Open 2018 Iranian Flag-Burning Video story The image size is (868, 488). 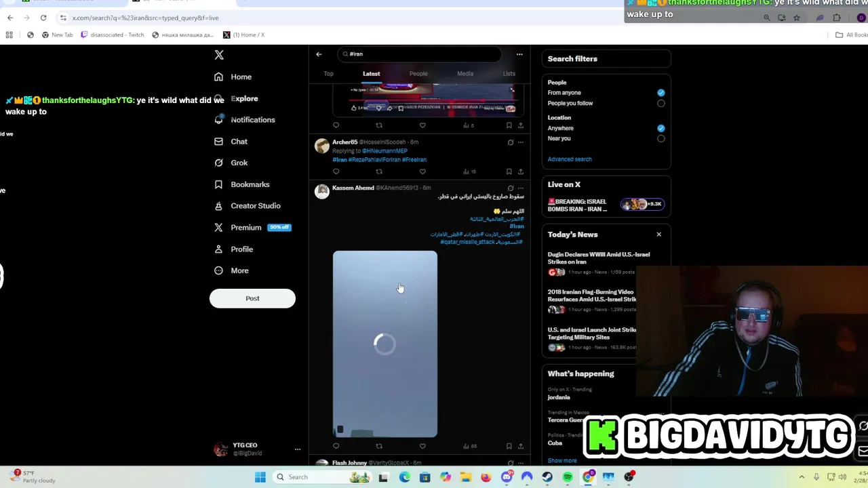(592, 296)
